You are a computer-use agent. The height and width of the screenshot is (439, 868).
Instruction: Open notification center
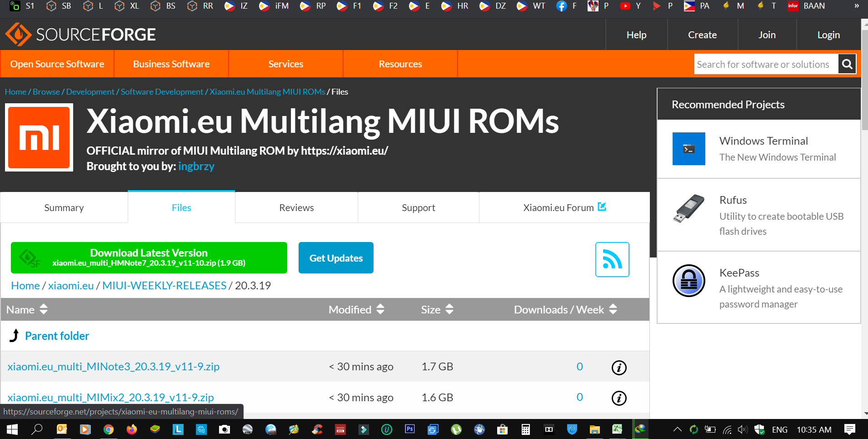850,429
